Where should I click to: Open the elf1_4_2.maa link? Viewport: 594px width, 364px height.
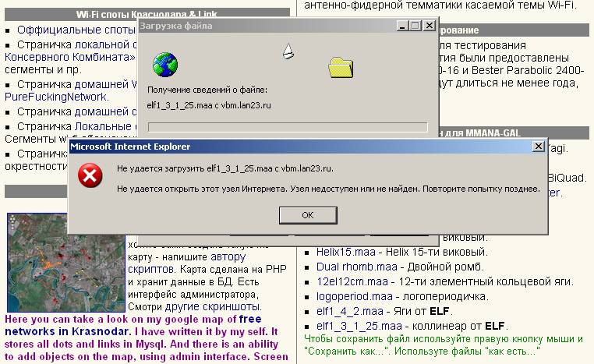pos(350,311)
